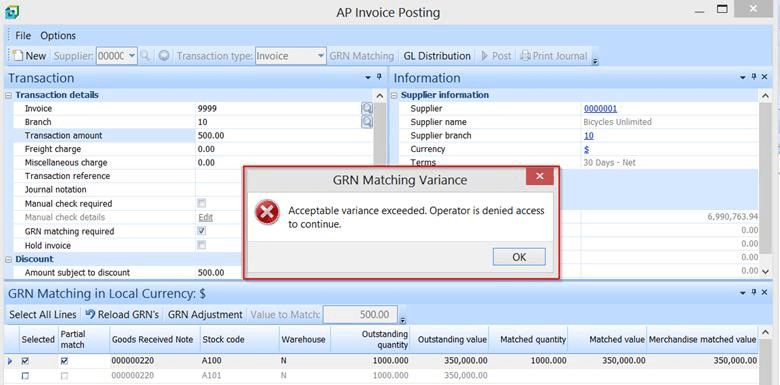Click the row indicator arrow for A100
Image resolution: width=780 pixels, height=385 pixels.
point(11,361)
